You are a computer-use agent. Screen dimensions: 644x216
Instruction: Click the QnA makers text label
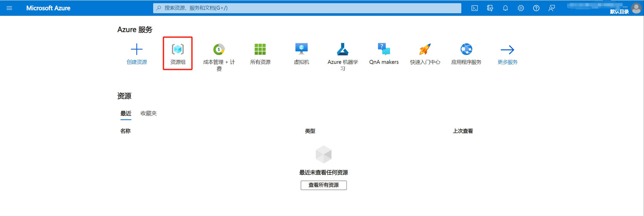[384, 62]
